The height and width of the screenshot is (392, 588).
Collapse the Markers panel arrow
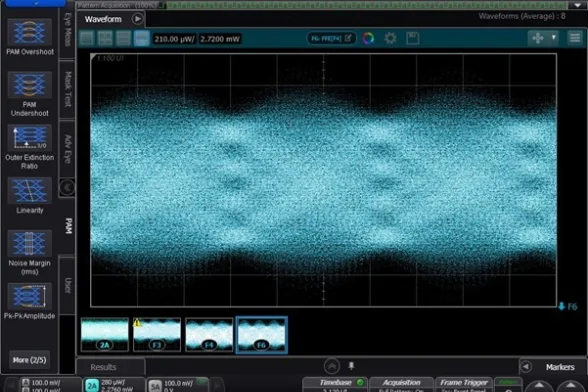tap(526, 367)
